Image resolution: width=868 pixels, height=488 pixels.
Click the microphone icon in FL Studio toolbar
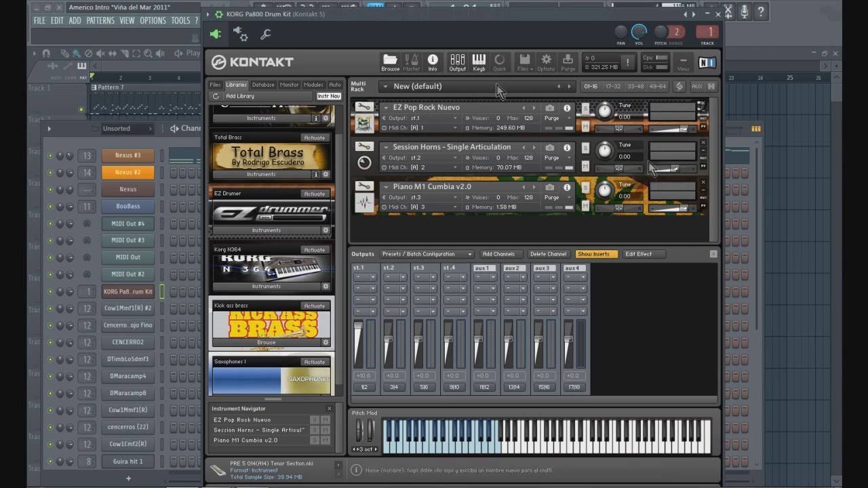(x=744, y=12)
